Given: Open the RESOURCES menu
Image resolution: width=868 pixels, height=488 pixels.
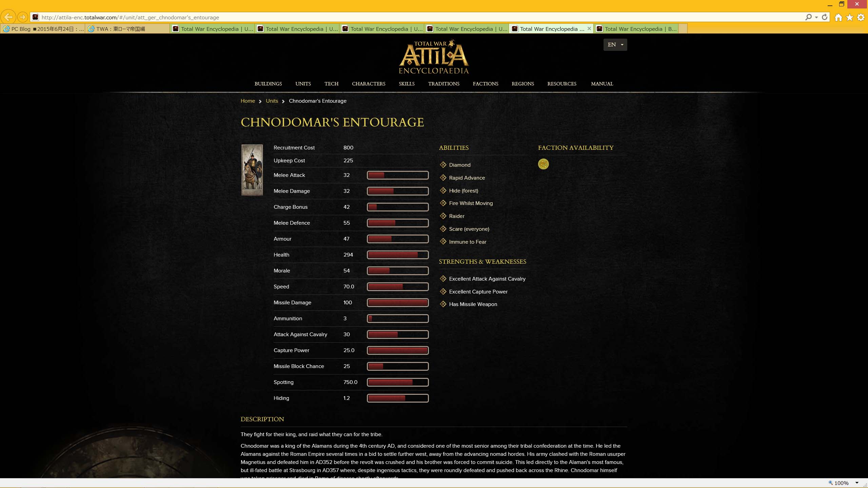Looking at the screenshot, I should 561,84.
